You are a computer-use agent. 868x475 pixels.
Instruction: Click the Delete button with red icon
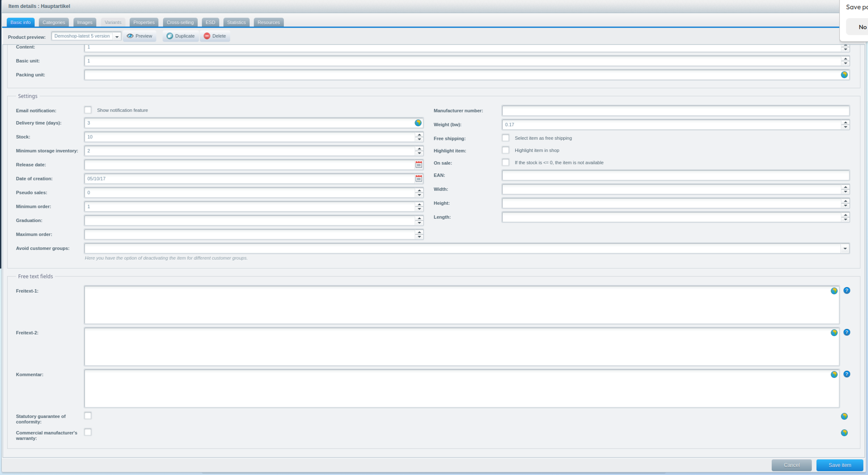[215, 36]
